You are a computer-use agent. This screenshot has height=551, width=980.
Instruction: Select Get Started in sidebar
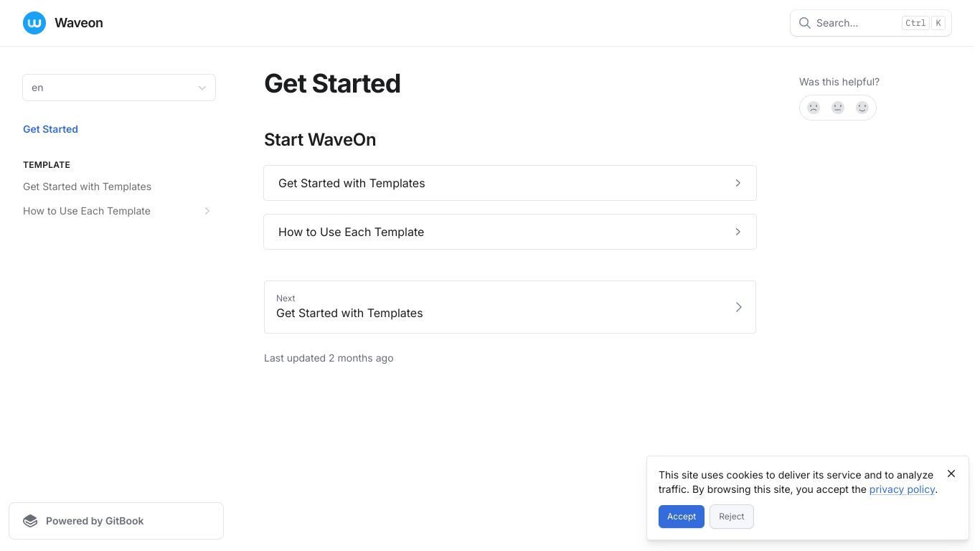50,129
